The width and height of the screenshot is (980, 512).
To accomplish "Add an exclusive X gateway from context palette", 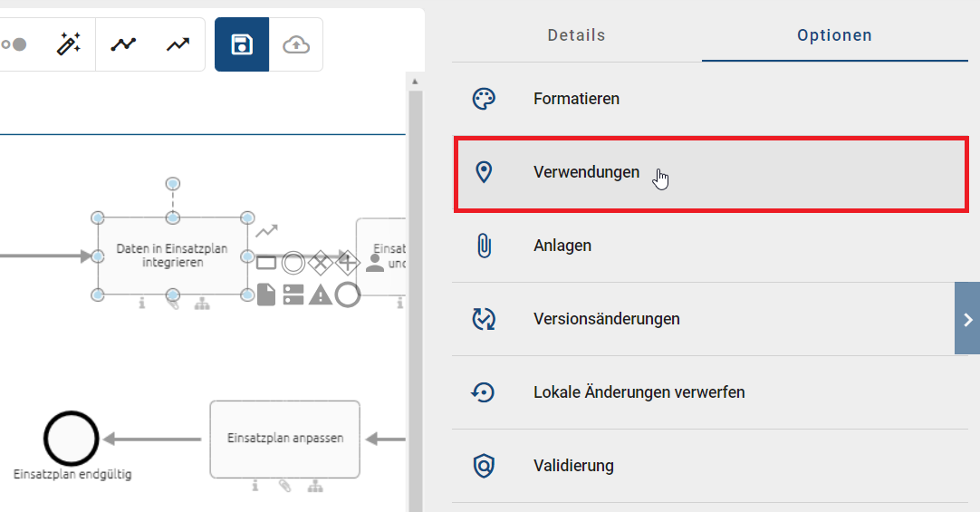I will point(321,264).
